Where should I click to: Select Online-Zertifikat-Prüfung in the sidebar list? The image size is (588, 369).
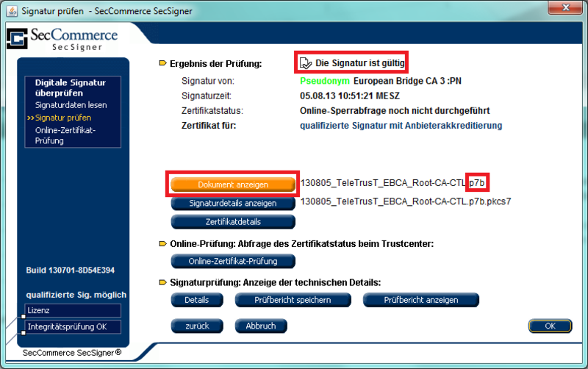point(65,135)
